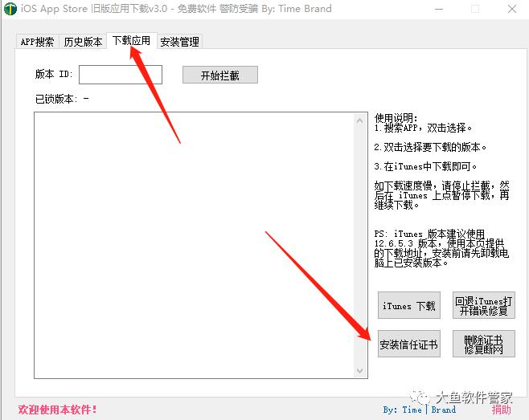529x420 pixels.
Task: Open the By: Time | Brand link
Action: pyautogui.click(x=420, y=410)
